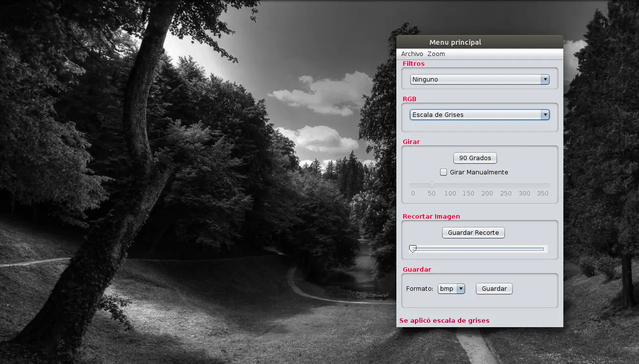
Task: Click the 200 label on rotation scale
Action: pos(487,194)
